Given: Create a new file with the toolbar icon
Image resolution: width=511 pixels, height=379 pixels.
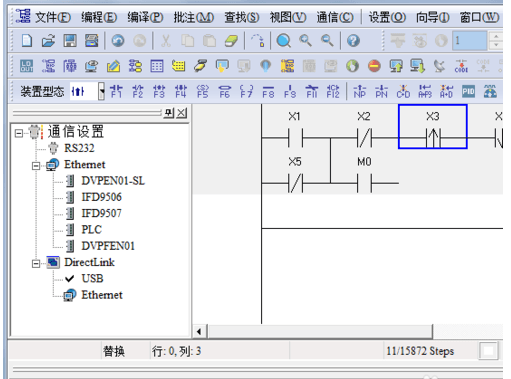Looking at the screenshot, I should (27, 40).
